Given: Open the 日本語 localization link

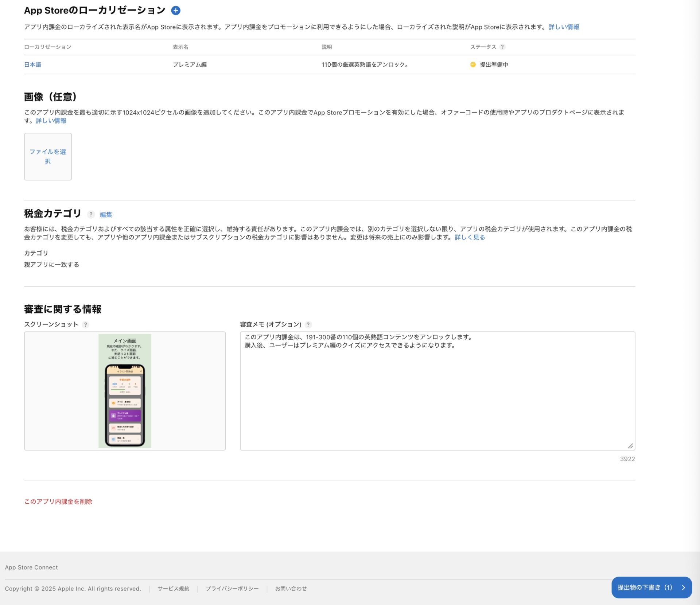Looking at the screenshot, I should point(32,65).
